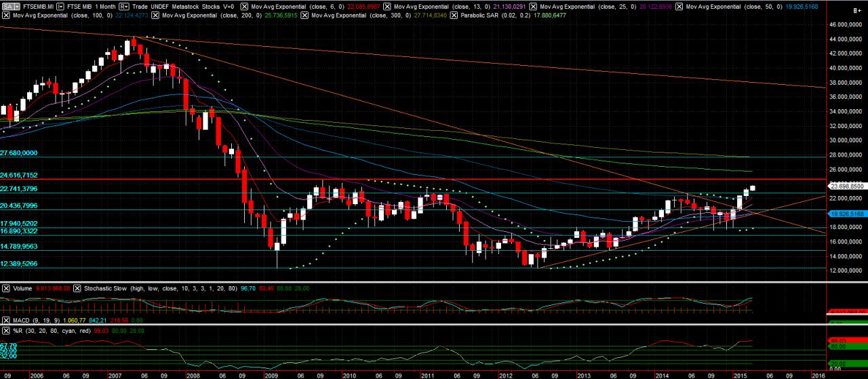Close the MACD indicator pane
This screenshot has height=379, width=868.
tap(5, 320)
